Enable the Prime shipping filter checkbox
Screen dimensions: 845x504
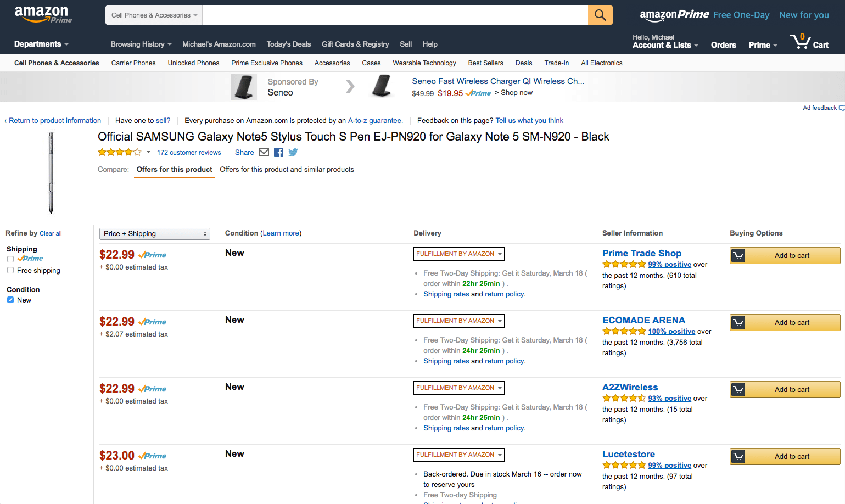(x=10, y=259)
